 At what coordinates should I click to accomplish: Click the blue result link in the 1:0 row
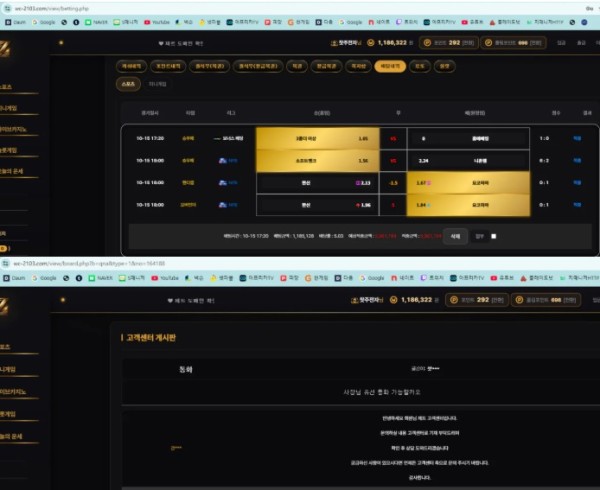point(577,138)
